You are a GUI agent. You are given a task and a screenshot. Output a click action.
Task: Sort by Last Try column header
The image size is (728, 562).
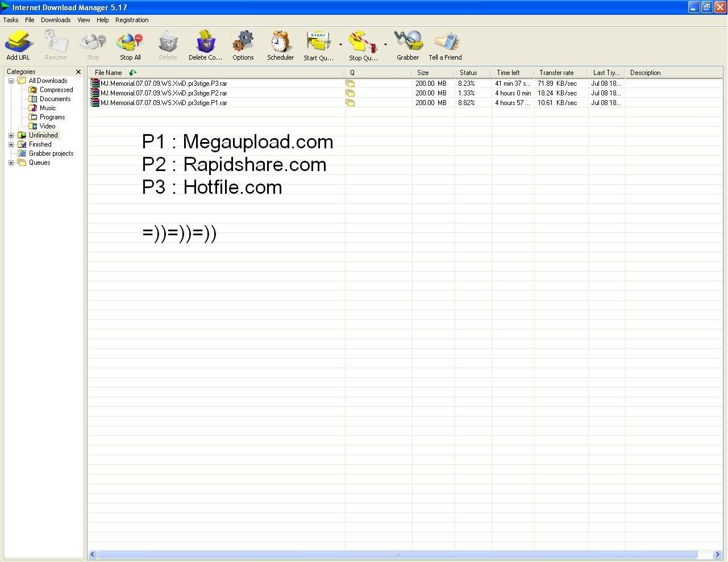pyautogui.click(x=606, y=73)
